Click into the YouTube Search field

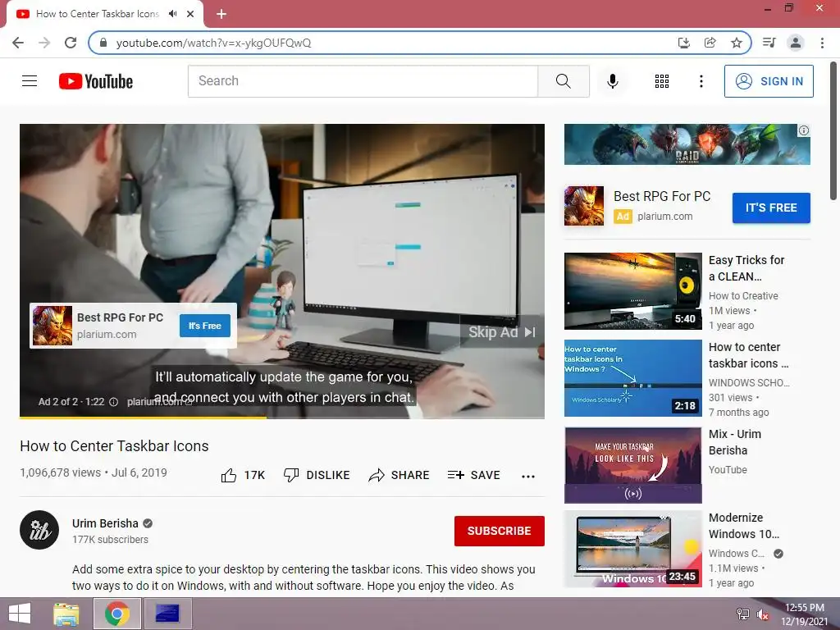click(363, 81)
